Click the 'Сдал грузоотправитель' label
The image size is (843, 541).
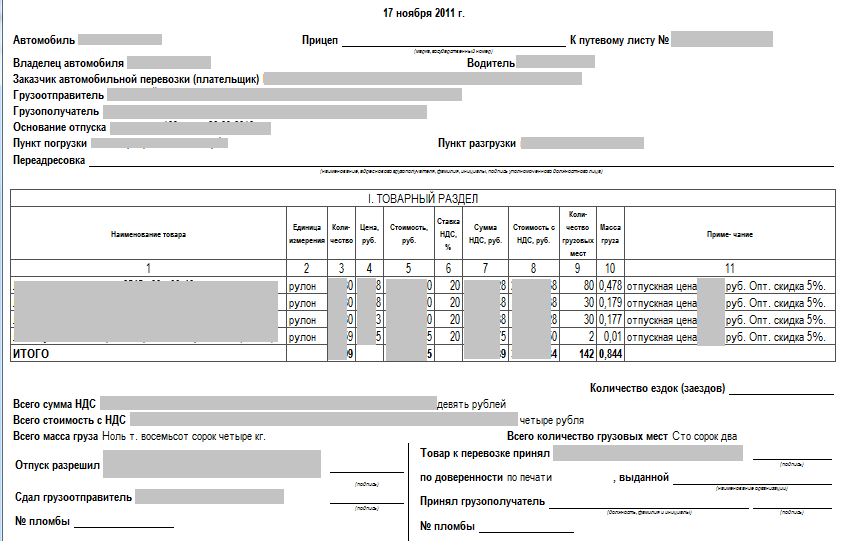tap(73, 497)
